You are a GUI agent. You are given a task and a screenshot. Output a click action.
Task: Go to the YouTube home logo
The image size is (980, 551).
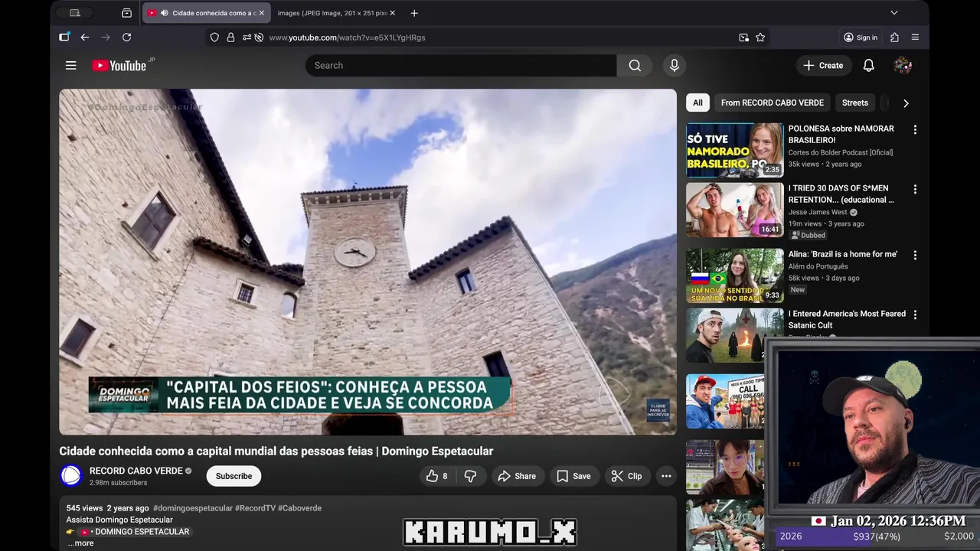[x=119, y=66]
